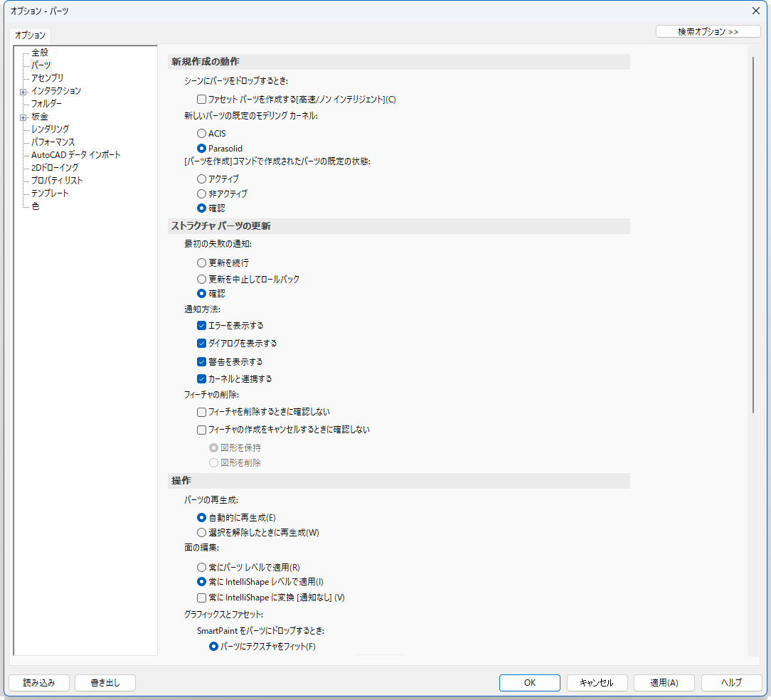Open the レンダリング options category

[50, 129]
